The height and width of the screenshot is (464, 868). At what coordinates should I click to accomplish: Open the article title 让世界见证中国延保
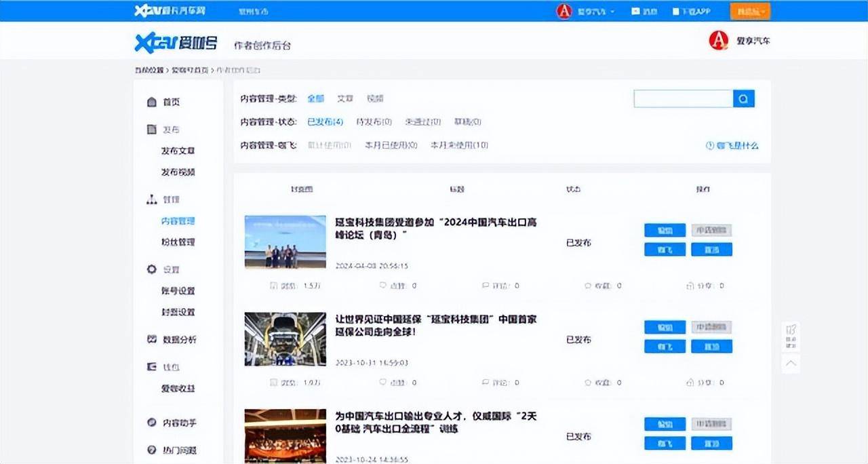click(436, 326)
